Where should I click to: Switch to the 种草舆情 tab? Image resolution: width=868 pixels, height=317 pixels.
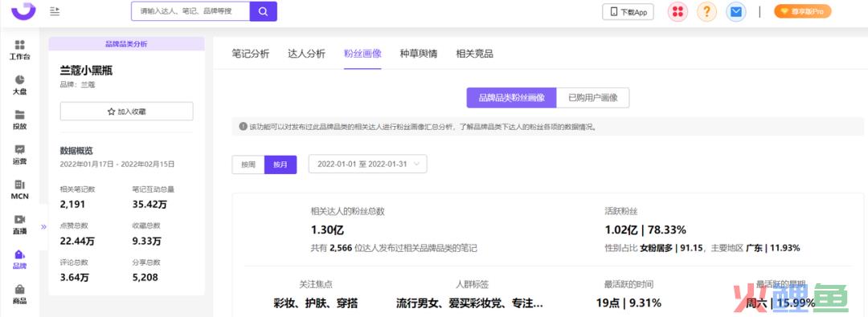pos(419,54)
